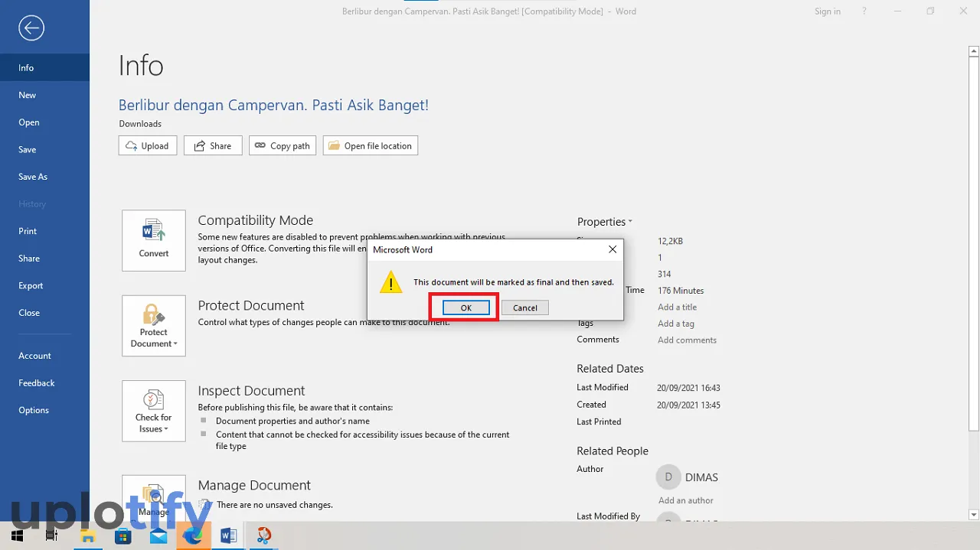
Task: Open the Windows Start menu
Action: point(17,535)
